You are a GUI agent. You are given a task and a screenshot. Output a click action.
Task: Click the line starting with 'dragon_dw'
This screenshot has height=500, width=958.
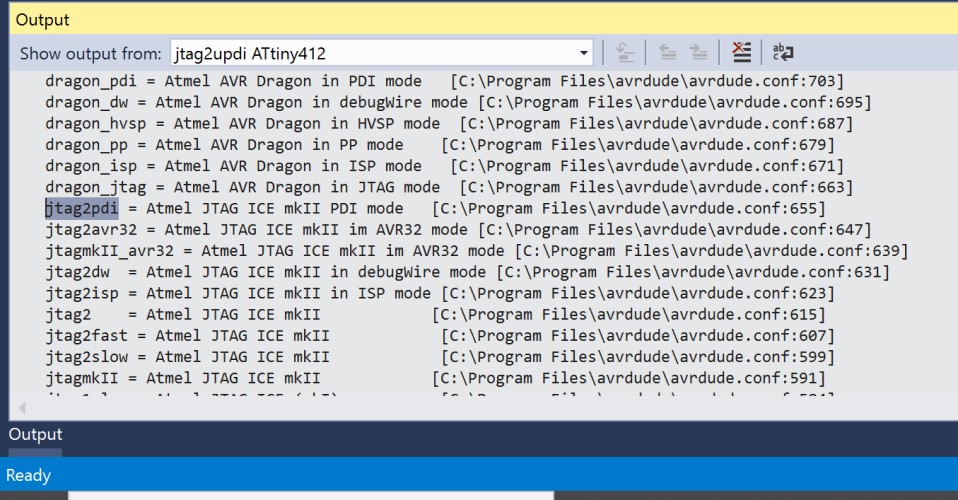[458, 103]
